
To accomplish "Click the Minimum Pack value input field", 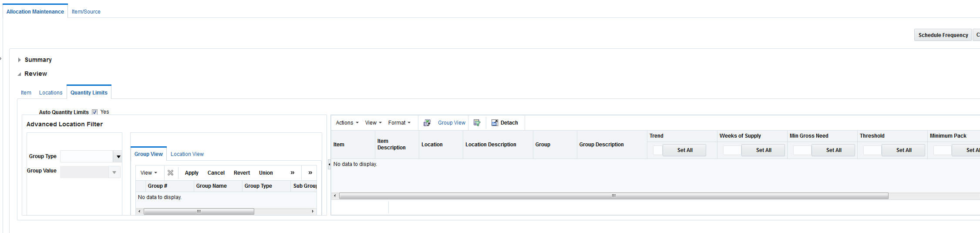I will click(x=943, y=150).
